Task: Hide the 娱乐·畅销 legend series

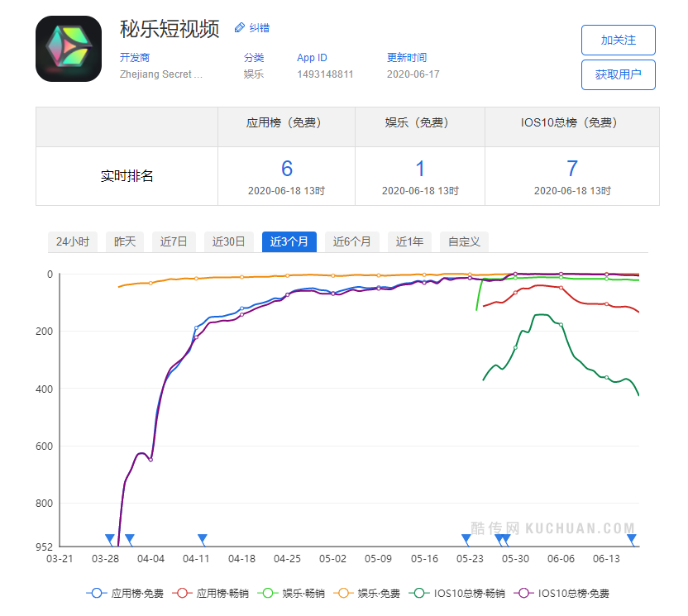Action: (x=292, y=593)
